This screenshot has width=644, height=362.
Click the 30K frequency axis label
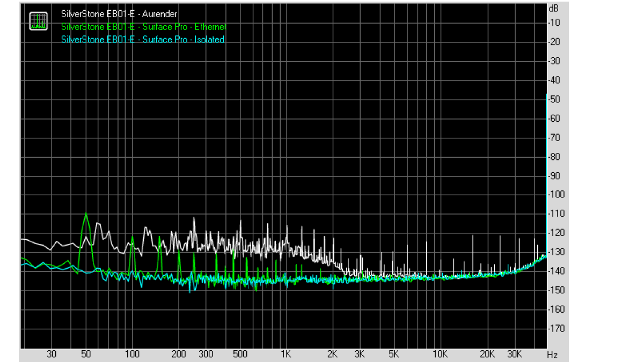click(x=515, y=354)
